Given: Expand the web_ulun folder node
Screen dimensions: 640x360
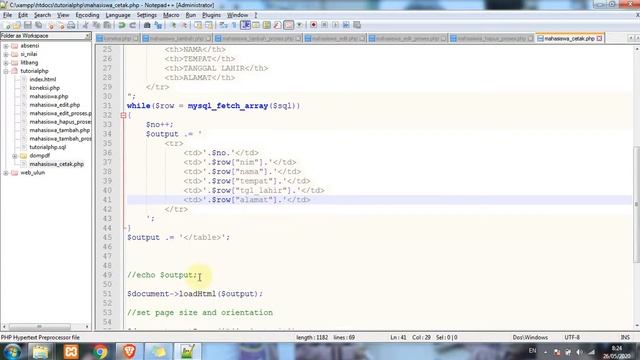Looking at the screenshot, I should click(6, 173).
